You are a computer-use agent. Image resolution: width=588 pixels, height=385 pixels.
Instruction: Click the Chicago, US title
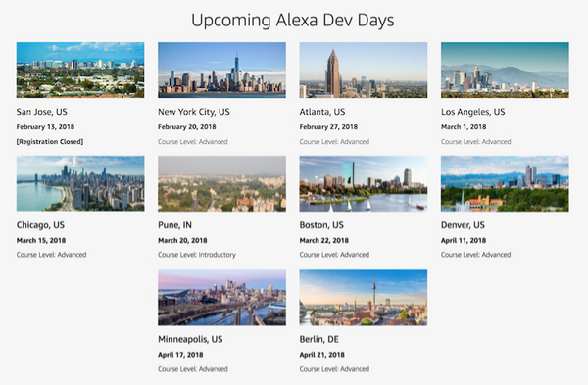tap(40, 225)
